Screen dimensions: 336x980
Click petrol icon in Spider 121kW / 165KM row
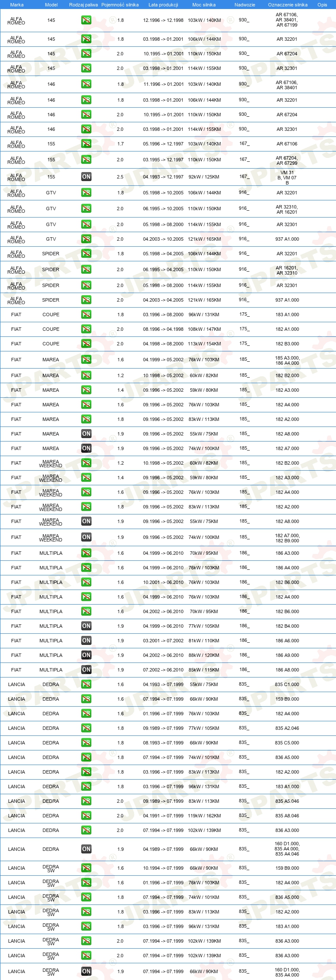(86, 300)
